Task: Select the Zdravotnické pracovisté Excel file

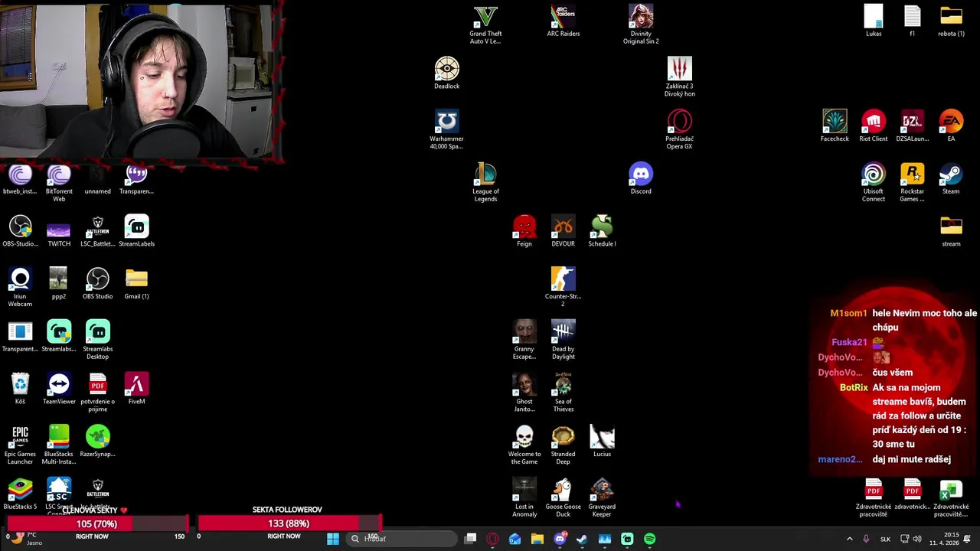Action: pyautogui.click(x=951, y=497)
